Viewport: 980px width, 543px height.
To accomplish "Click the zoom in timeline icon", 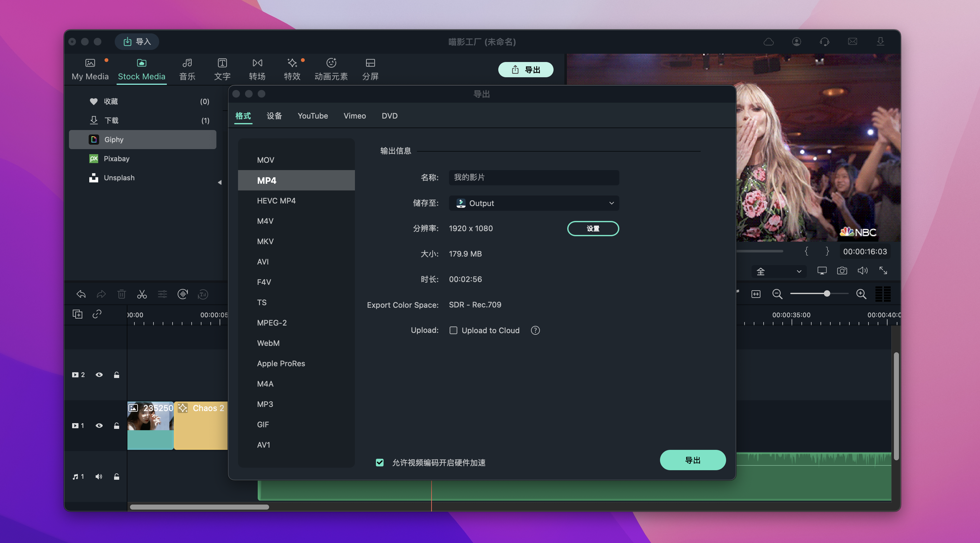I will (x=861, y=294).
